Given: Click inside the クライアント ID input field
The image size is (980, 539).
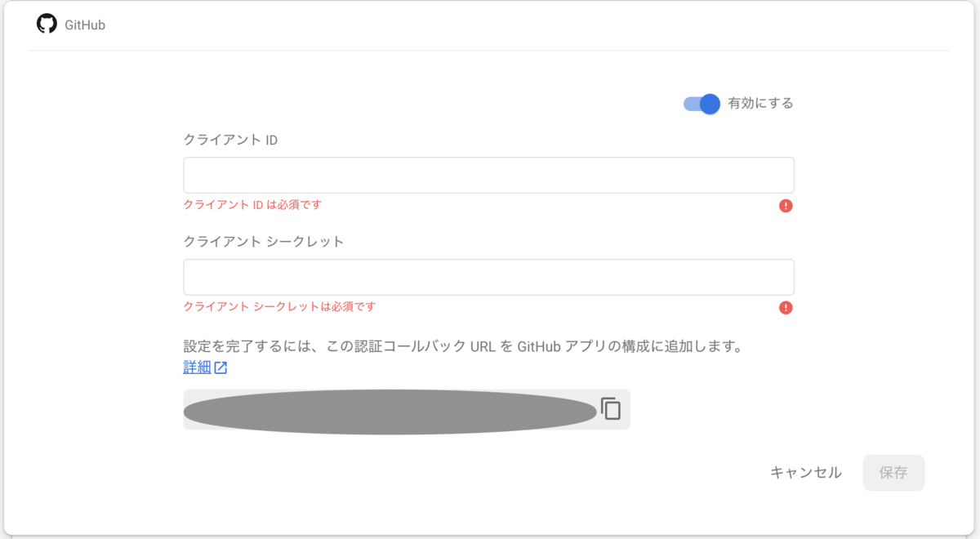Looking at the screenshot, I should [488, 175].
